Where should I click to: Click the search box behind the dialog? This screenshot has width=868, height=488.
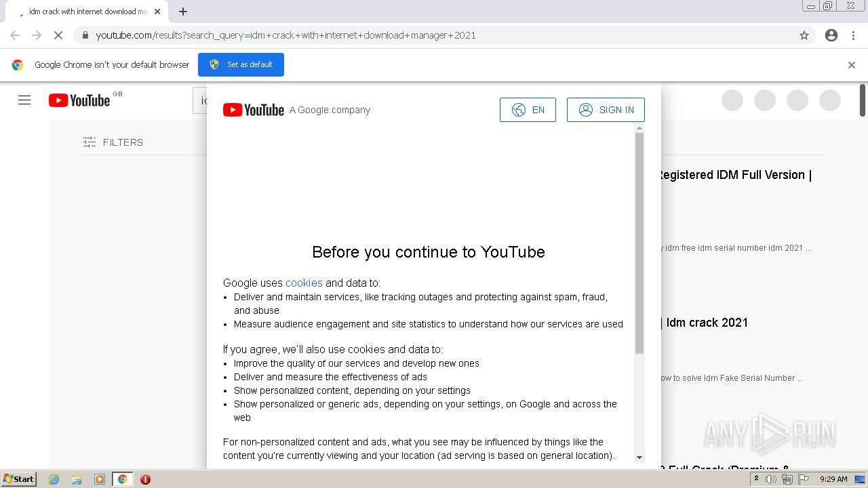point(200,100)
